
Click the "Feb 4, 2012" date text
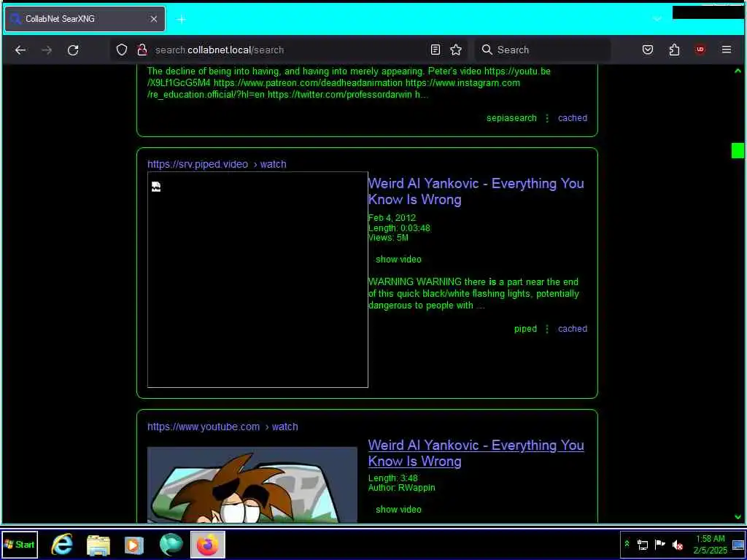click(x=392, y=218)
